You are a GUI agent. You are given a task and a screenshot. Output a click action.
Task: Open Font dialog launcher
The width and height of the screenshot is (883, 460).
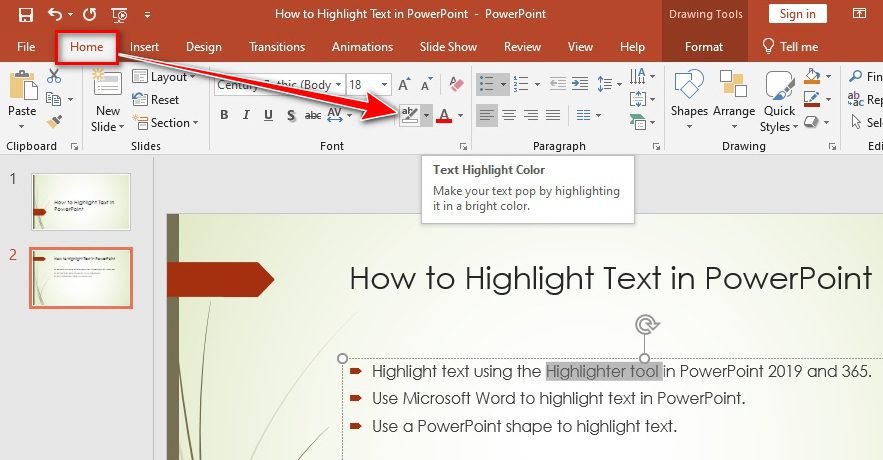click(463, 146)
